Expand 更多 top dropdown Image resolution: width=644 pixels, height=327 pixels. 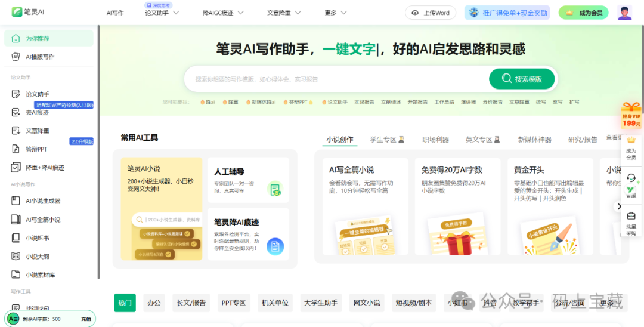point(336,13)
